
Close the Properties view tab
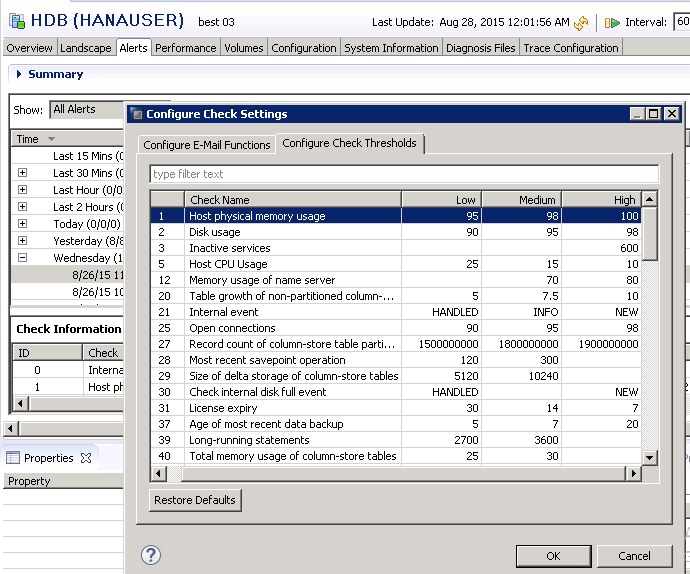[x=86, y=458]
